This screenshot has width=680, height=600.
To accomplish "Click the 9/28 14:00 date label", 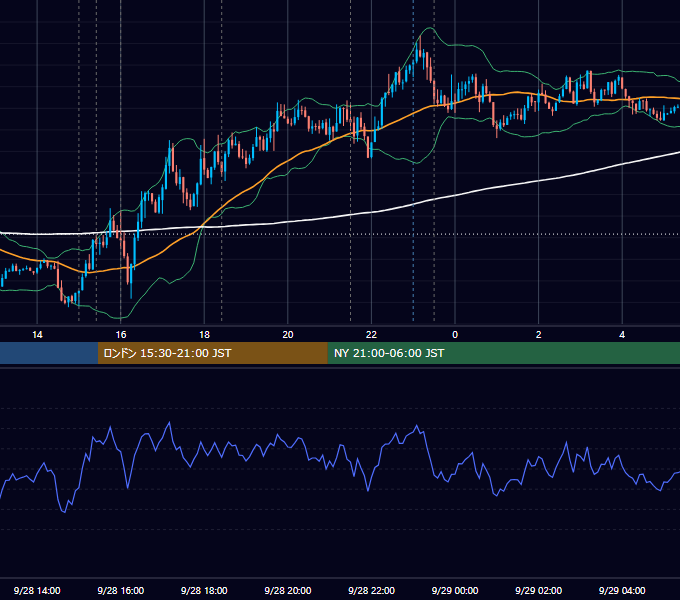I will 37,590.
